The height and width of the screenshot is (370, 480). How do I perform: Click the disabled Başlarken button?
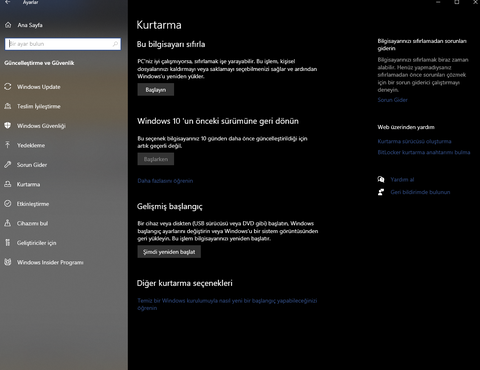pyautogui.click(x=156, y=159)
